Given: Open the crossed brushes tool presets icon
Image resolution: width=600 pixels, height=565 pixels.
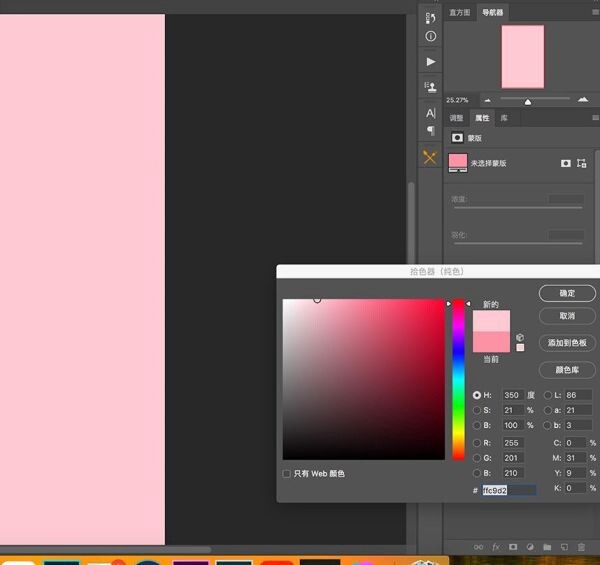Looking at the screenshot, I should pos(430,157).
